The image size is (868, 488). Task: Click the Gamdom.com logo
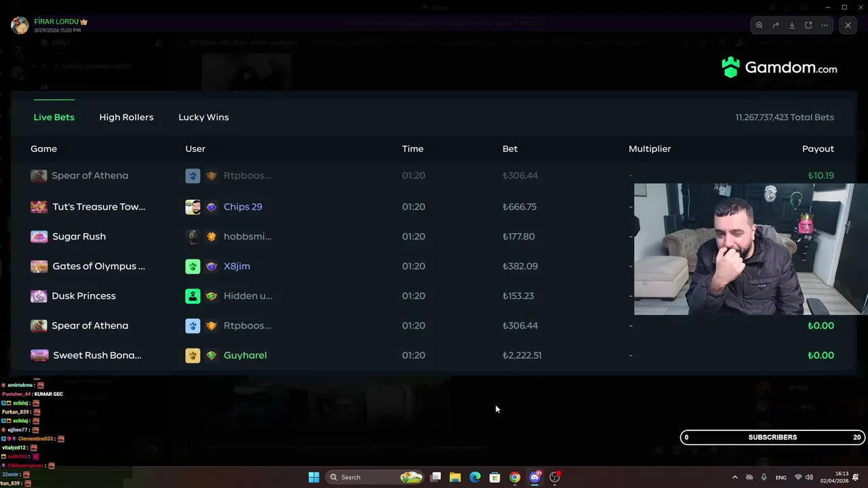coord(779,68)
